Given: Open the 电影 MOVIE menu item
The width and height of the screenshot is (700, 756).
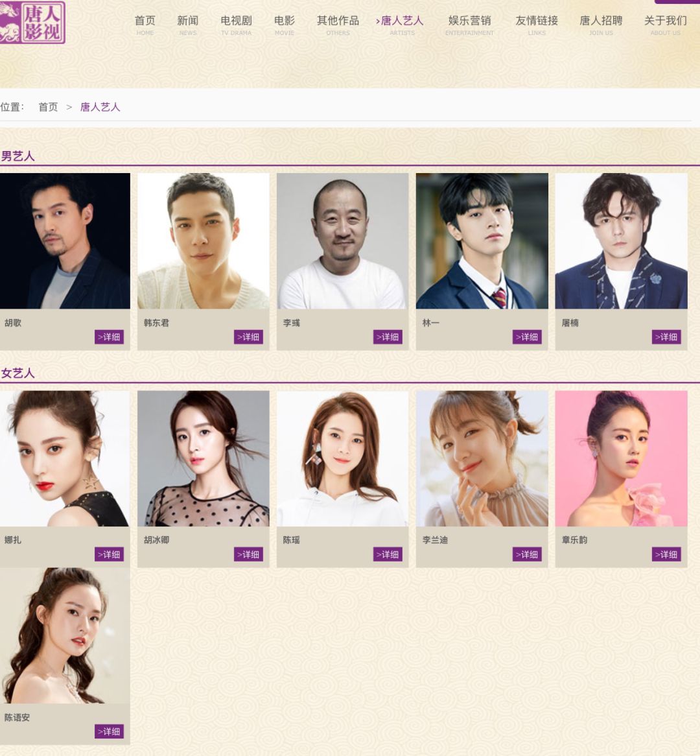Looking at the screenshot, I should tap(285, 25).
